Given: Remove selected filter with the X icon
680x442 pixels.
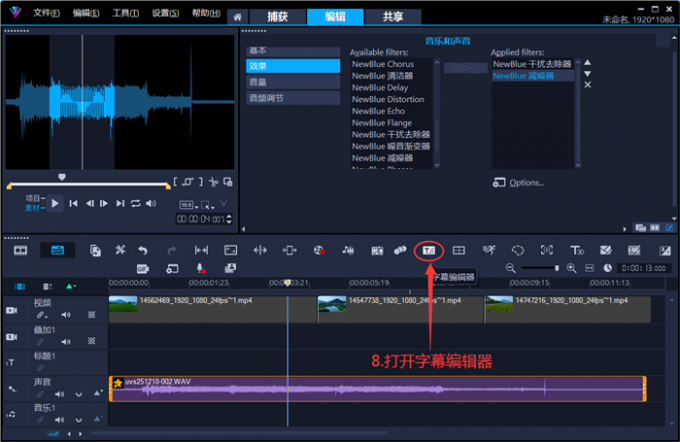Looking at the screenshot, I should tap(587, 85).
